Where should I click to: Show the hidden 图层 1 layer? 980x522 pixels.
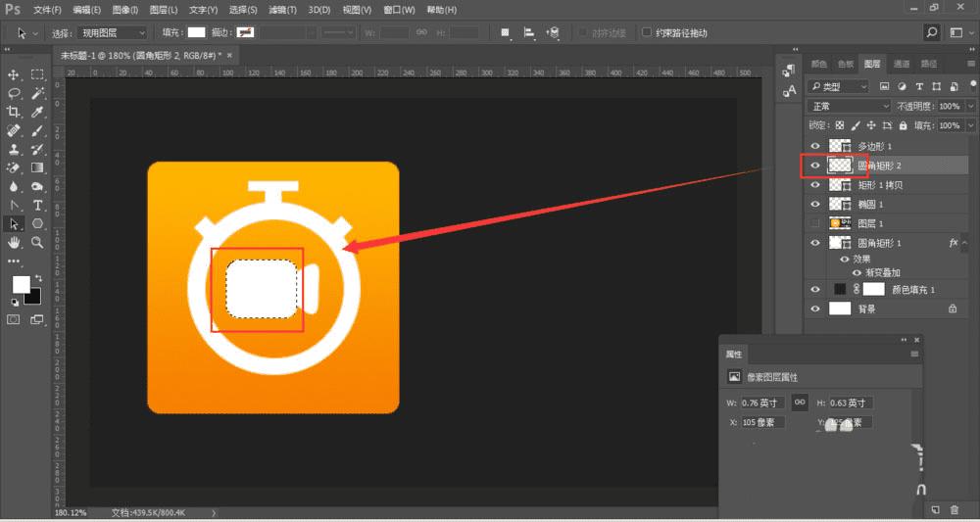[814, 223]
